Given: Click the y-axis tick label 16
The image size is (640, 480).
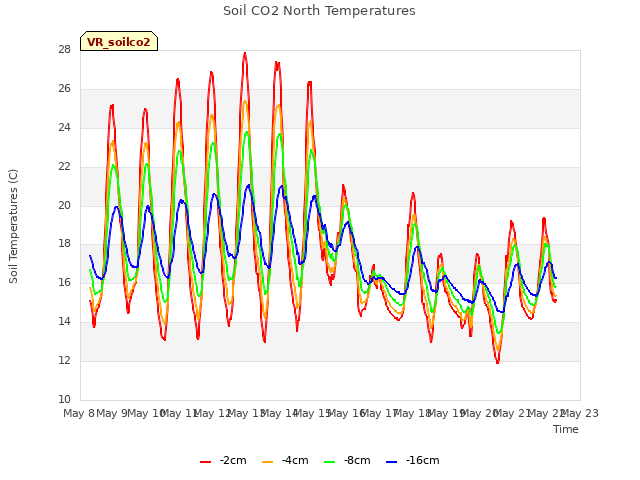Looking at the screenshot, I should tap(64, 283).
